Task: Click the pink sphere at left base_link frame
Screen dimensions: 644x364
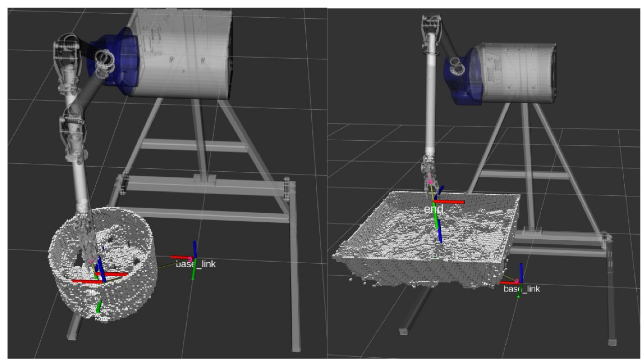Action: (x=190, y=259)
